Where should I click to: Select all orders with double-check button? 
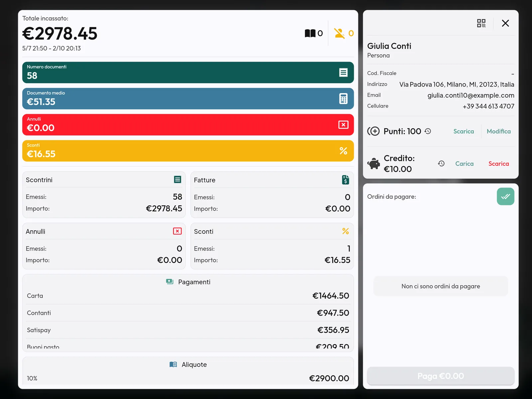(505, 196)
